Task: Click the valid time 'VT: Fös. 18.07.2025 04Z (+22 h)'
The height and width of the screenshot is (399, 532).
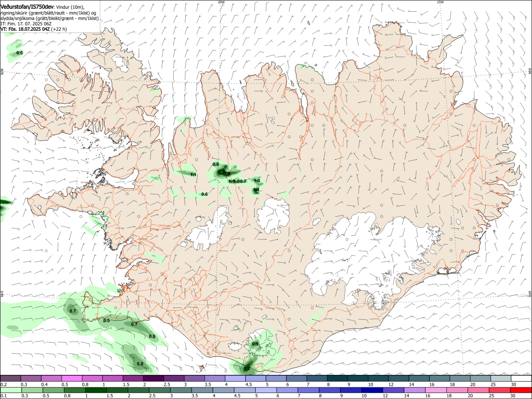Action: pyautogui.click(x=34, y=29)
